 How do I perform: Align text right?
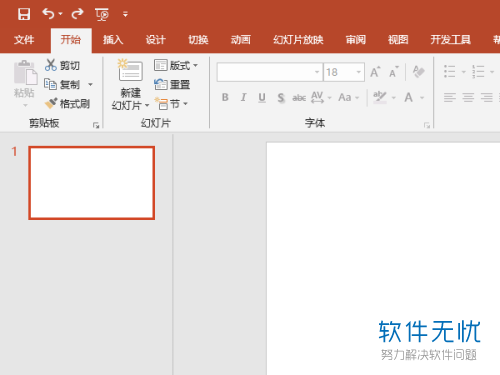pyautogui.click(x=487, y=98)
